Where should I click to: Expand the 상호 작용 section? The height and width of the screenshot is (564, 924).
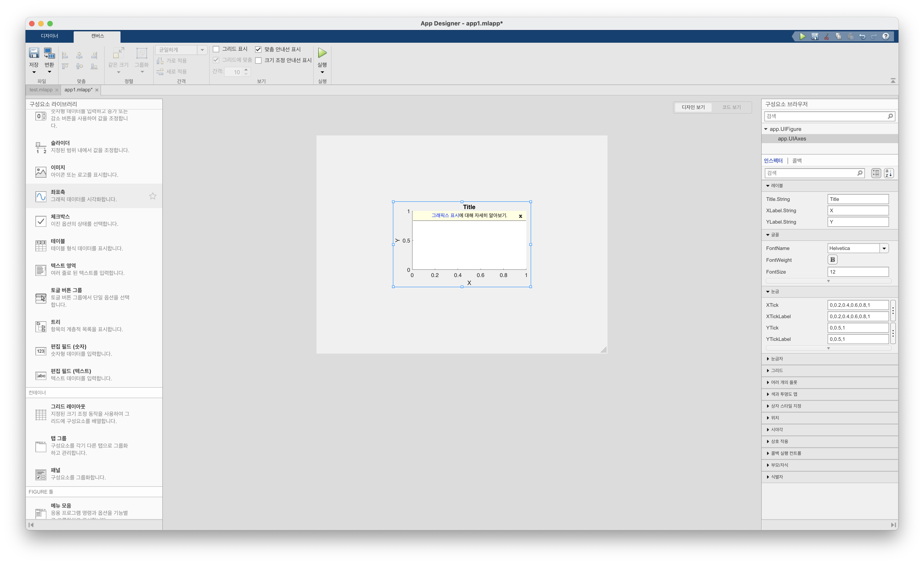pyautogui.click(x=768, y=442)
